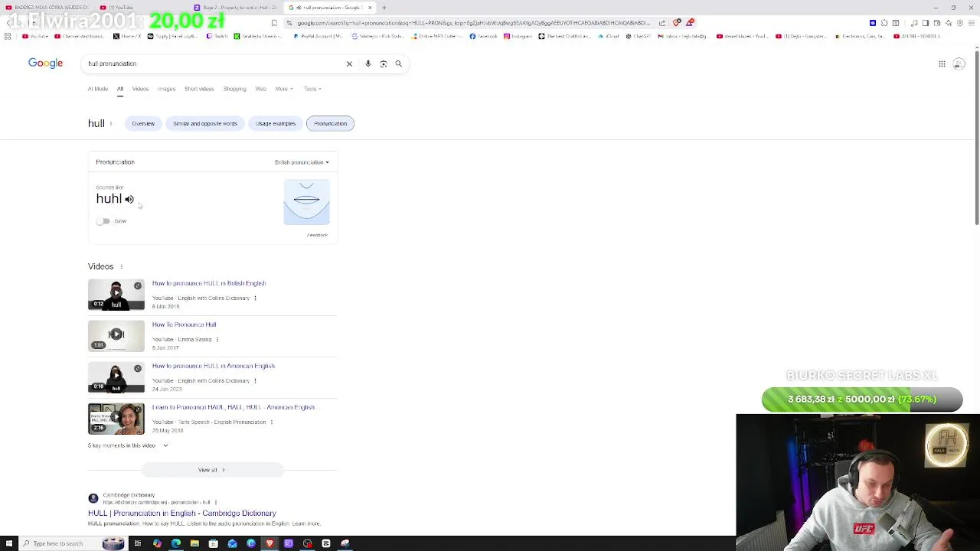Open Task View on the taskbar
The height and width of the screenshot is (551, 980).
(138, 543)
